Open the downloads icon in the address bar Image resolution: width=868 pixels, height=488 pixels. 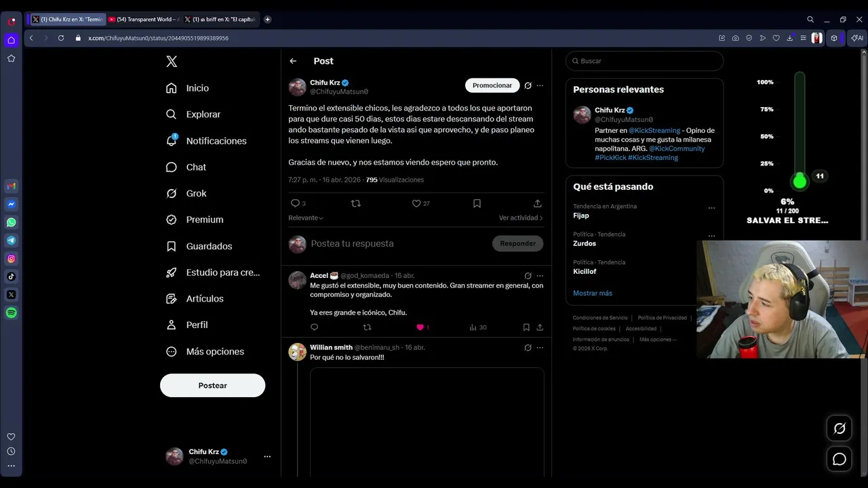coord(790,38)
